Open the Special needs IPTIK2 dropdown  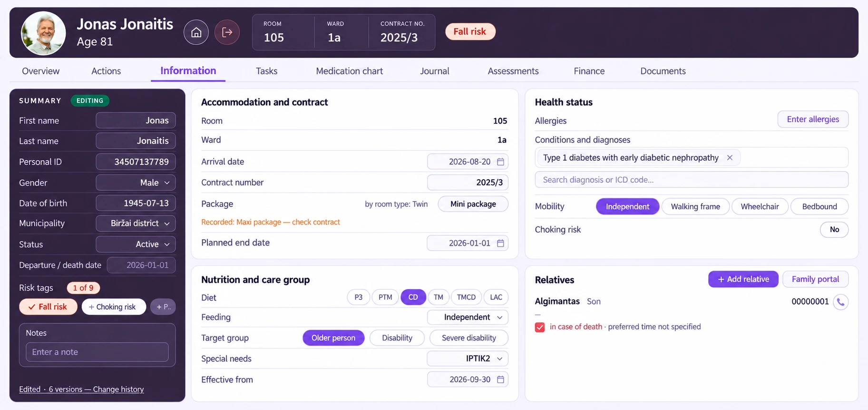pos(468,359)
